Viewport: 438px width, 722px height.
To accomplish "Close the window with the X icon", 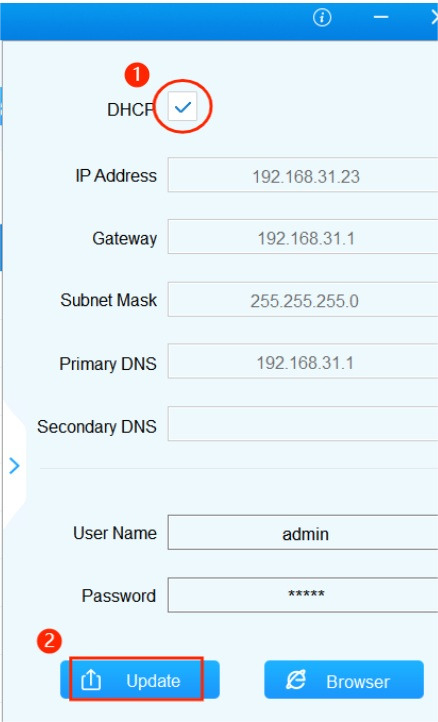I will point(434,17).
